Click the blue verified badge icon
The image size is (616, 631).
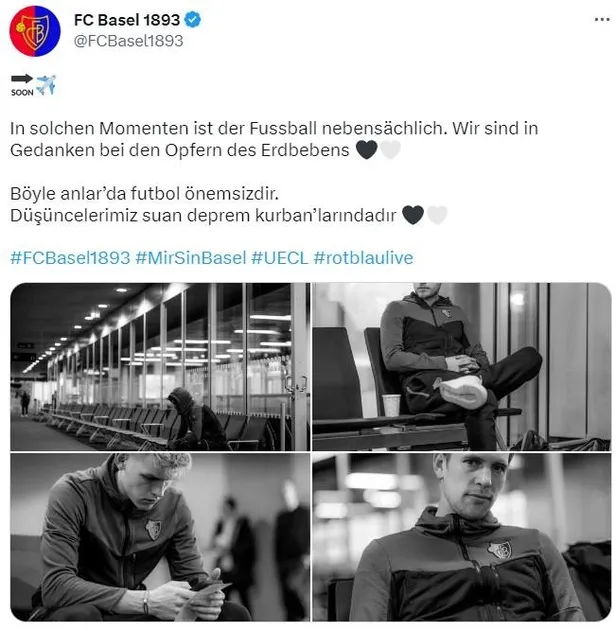click(193, 20)
